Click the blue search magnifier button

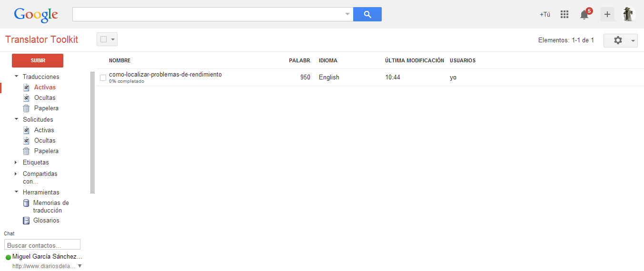pyautogui.click(x=367, y=14)
